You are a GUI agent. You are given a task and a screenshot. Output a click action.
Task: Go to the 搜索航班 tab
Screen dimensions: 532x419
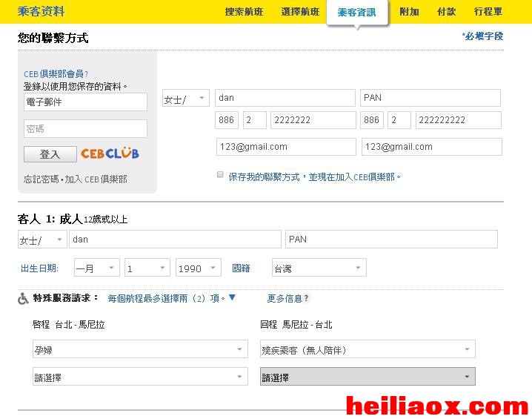tap(245, 12)
